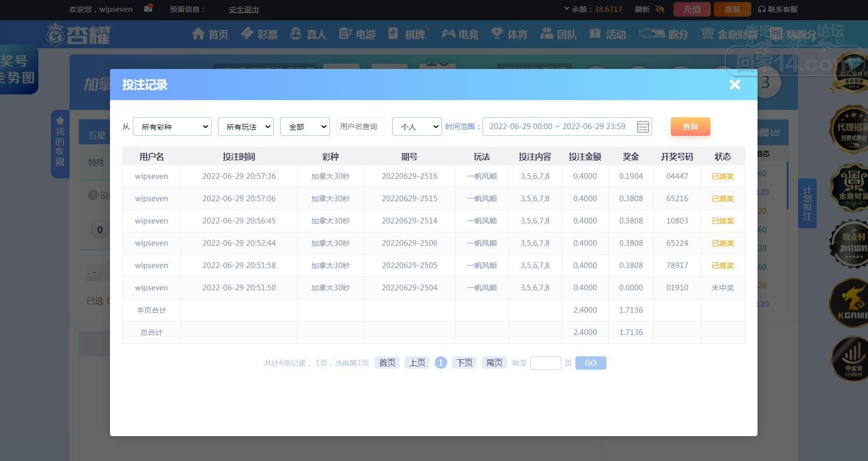Screen dimensions: 868x461
Task: Click the GO pagination button
Action: 590,363
